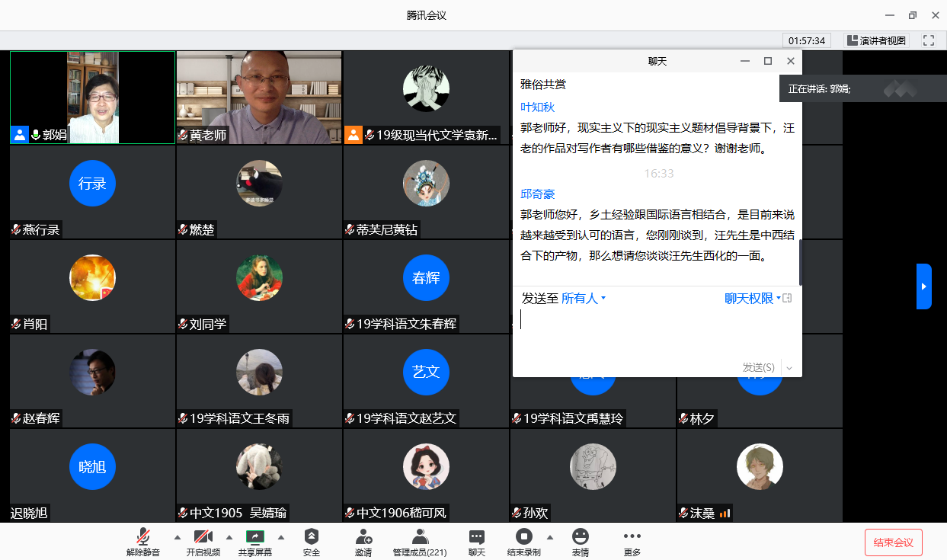Viewport: 947px width, 560px height.
Task: Expand recording options arrow beside 结束录制
Action: 550,536
